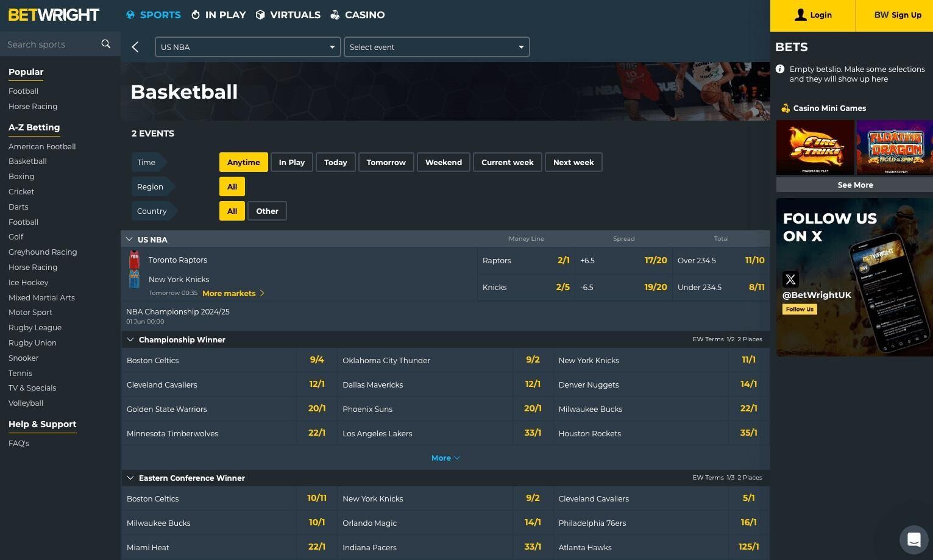Screen dimensions: 933x560
Task: Select Los Angeles Lakers 33/1 odds
Action: point(533,433)
